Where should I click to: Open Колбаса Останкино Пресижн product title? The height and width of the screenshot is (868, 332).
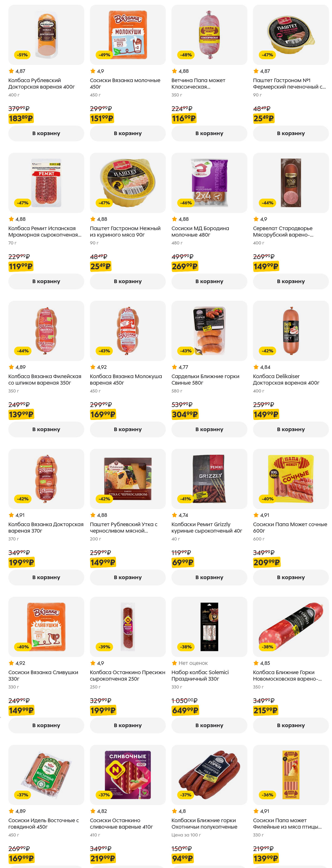[127, 675]
